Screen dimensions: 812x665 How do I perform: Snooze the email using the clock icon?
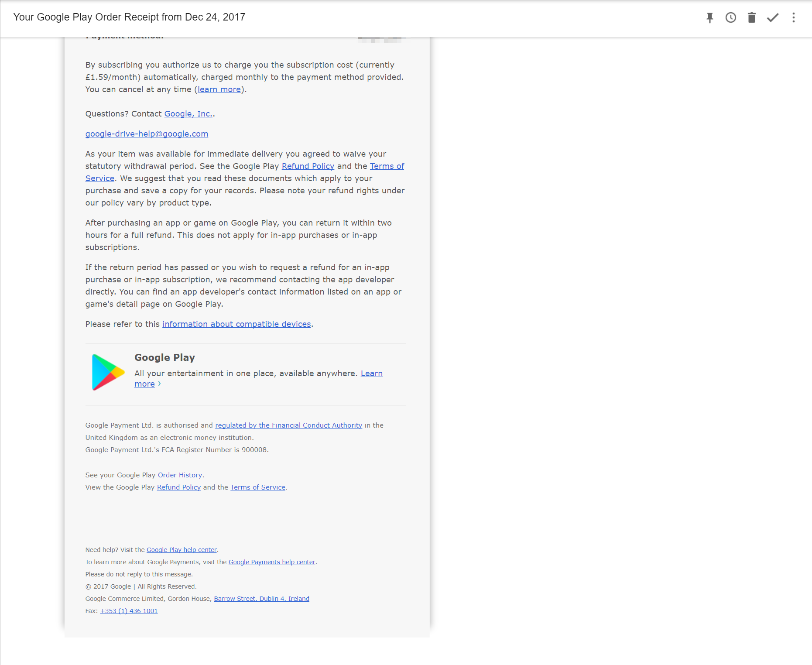[x=731, y=17]
